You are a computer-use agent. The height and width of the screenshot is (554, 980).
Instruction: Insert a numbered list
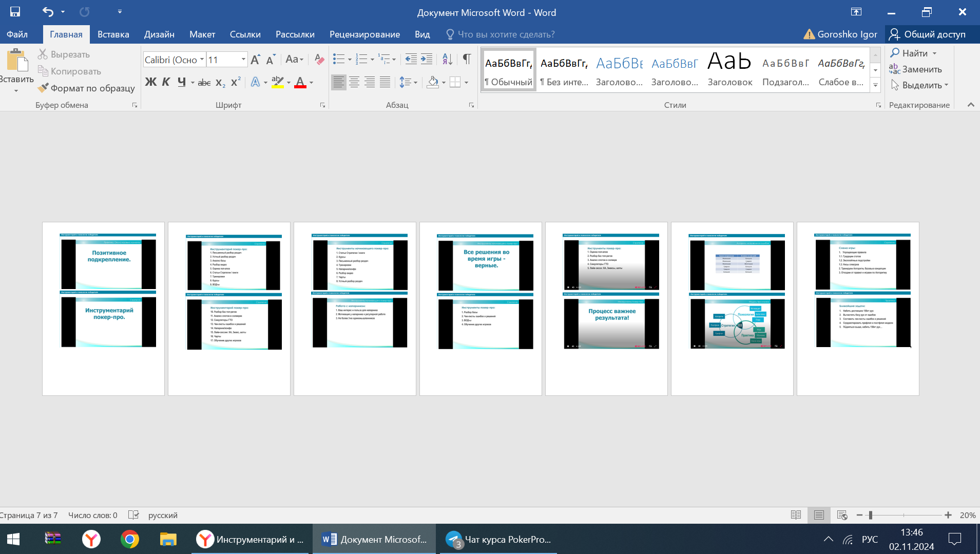[x=361, y=60]
